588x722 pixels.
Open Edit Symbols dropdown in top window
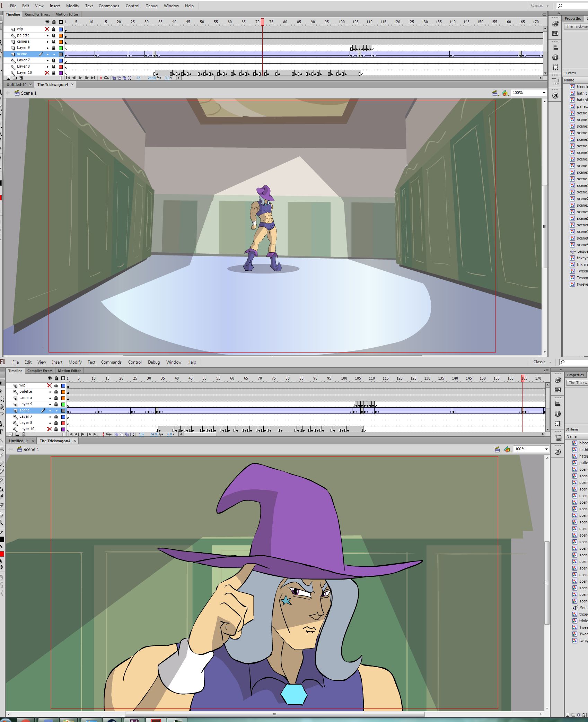point(505,93)
